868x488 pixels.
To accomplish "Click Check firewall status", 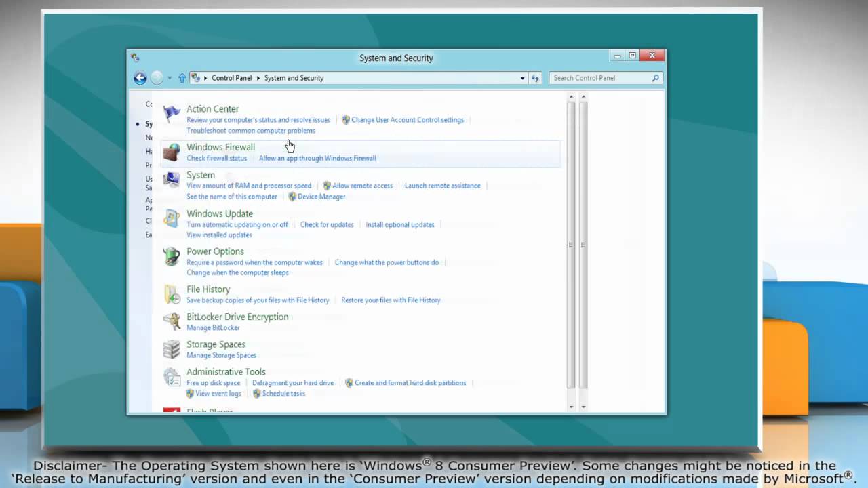I will (x=217, y=159).
